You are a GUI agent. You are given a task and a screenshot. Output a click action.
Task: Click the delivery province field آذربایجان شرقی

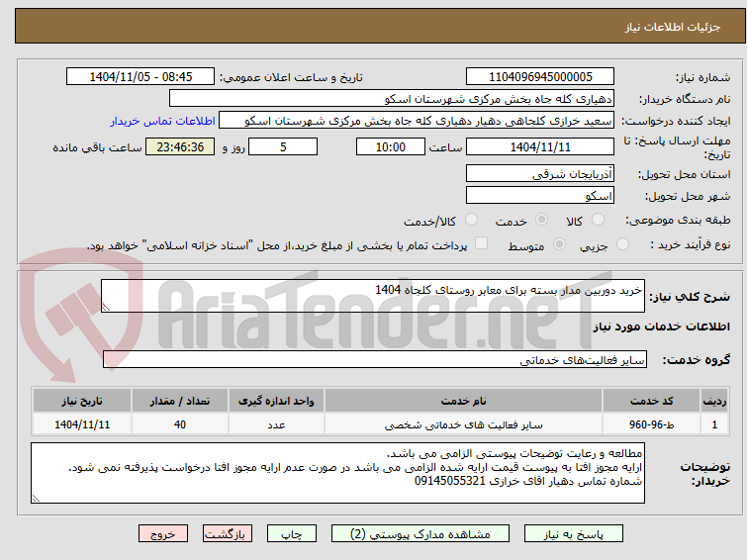click(x=540, y=173)
